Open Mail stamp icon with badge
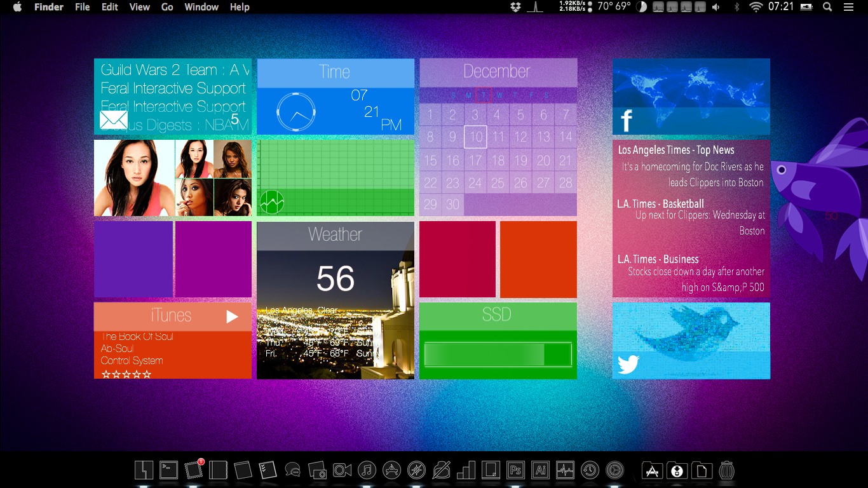This screenshot has height=488, width=868. pos(193,470)
